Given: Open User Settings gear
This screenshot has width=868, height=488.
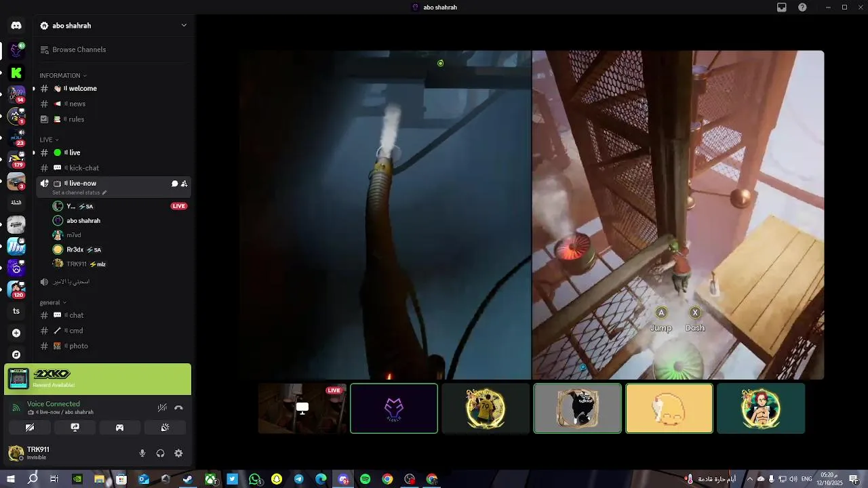Looking at the screenshot, I should (x=178, y=453).
